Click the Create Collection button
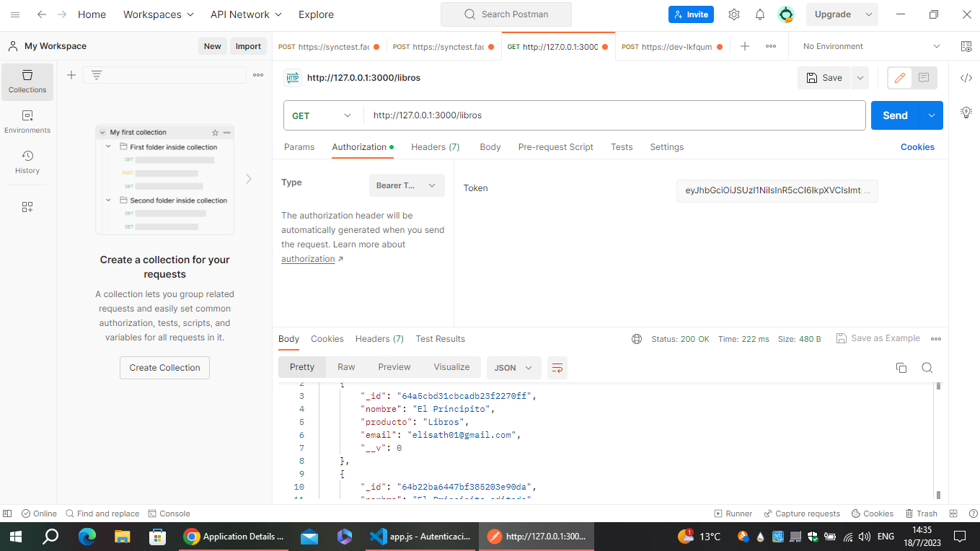 click(164, 367)
